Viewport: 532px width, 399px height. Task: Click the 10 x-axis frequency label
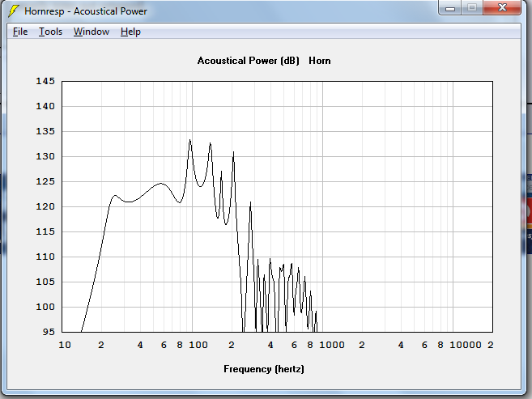(x=65, y=345)
